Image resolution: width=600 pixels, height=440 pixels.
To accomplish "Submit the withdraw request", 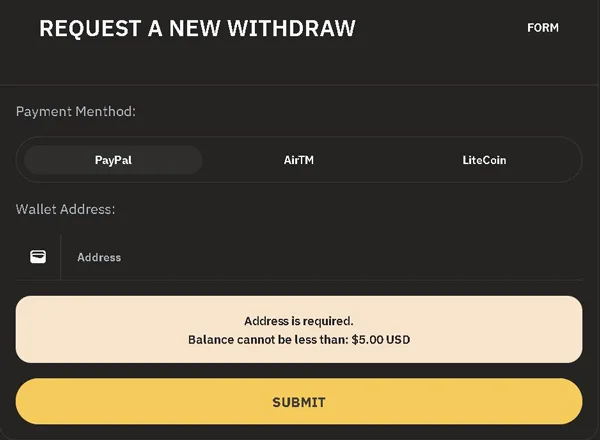I will pyautogui.click(x=299, y=401).
